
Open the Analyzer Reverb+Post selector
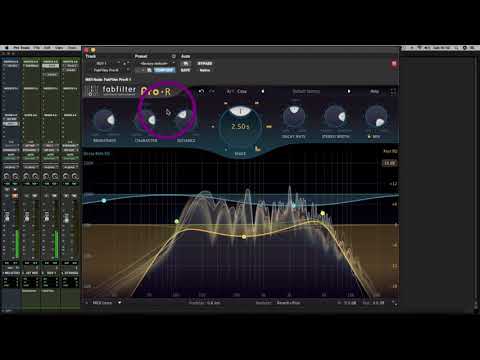[288, 303]
